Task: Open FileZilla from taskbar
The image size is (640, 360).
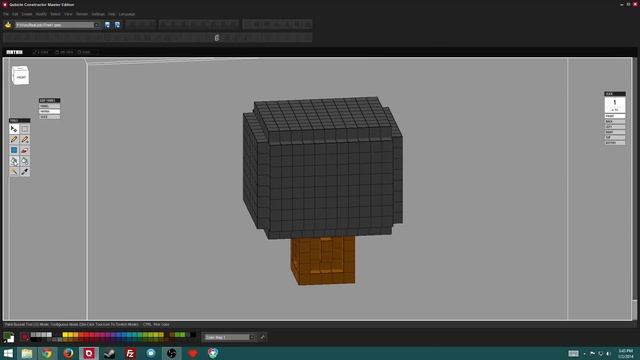Action: point(130,353)
